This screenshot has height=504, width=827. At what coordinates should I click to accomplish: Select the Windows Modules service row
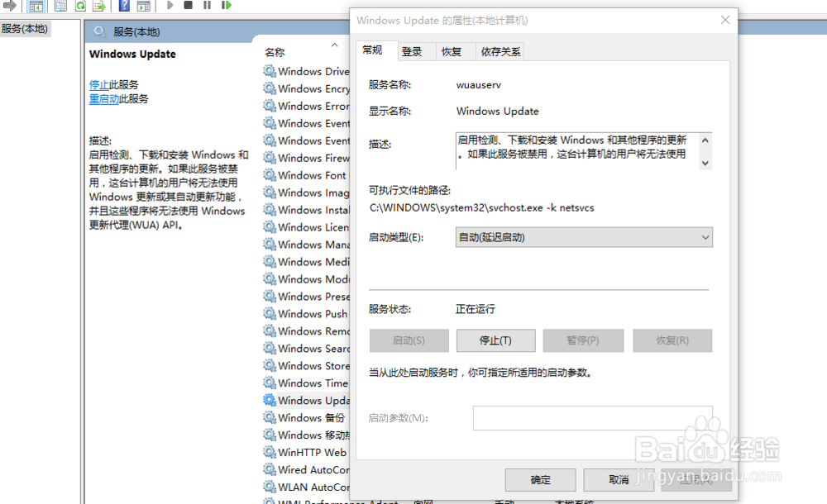tap(307, 279)
